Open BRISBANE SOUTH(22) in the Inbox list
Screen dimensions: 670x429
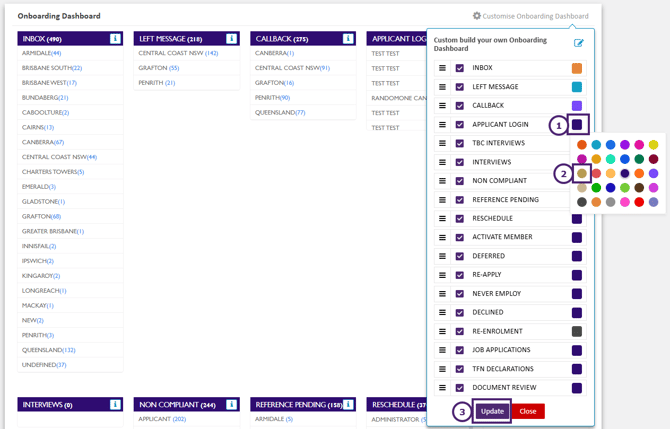52,68
